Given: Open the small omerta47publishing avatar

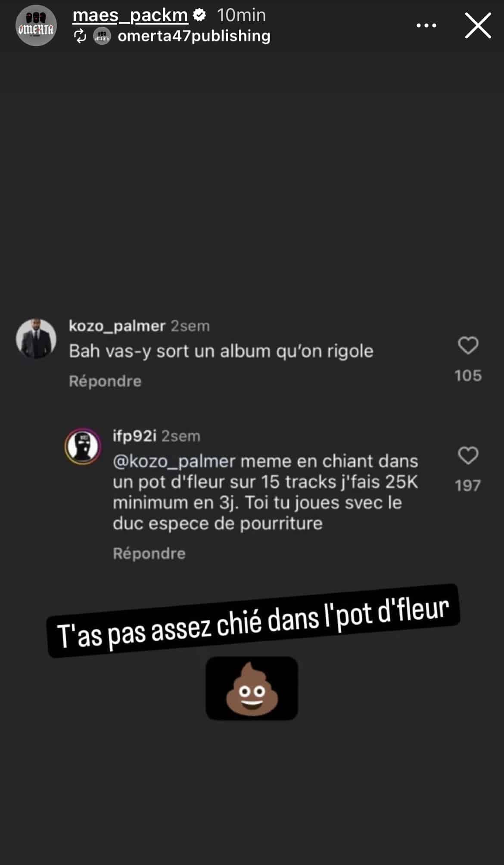Looking at the screenshot, I should pyautogui.click(x=102, y=36).
